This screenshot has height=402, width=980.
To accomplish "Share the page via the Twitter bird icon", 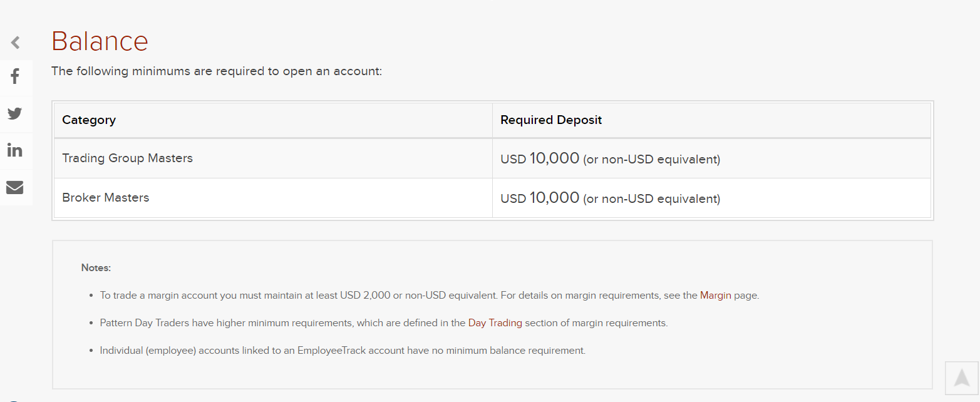I will pyautogui.click(x=15, y=113).
